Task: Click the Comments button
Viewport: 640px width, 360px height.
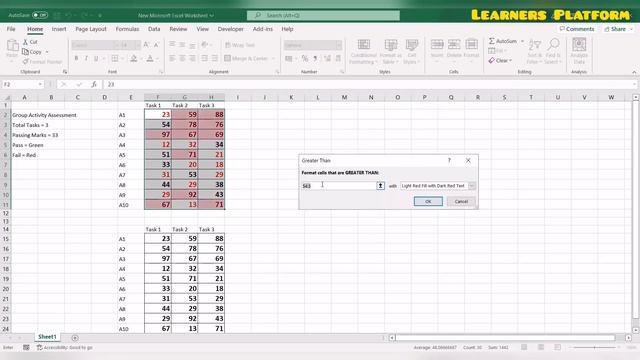Action: coord(576,29)
